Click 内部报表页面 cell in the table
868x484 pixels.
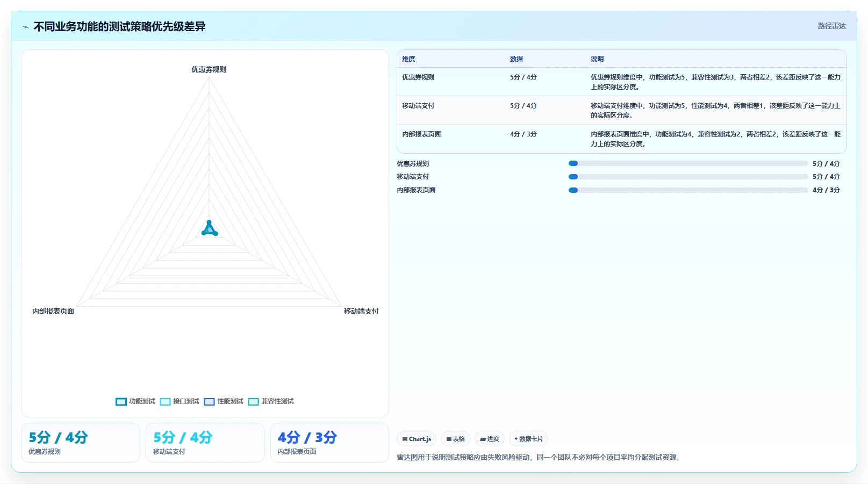421,134
